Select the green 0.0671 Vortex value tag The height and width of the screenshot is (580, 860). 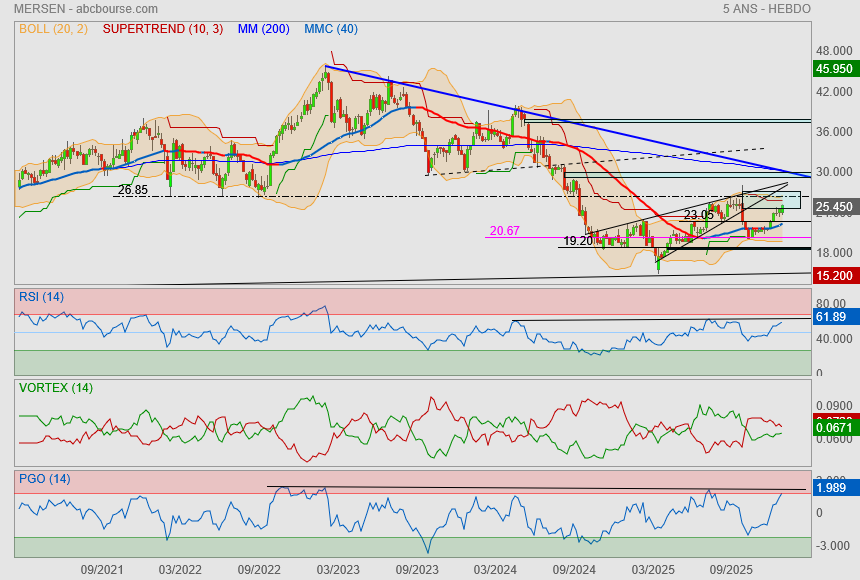pos(833,428)
